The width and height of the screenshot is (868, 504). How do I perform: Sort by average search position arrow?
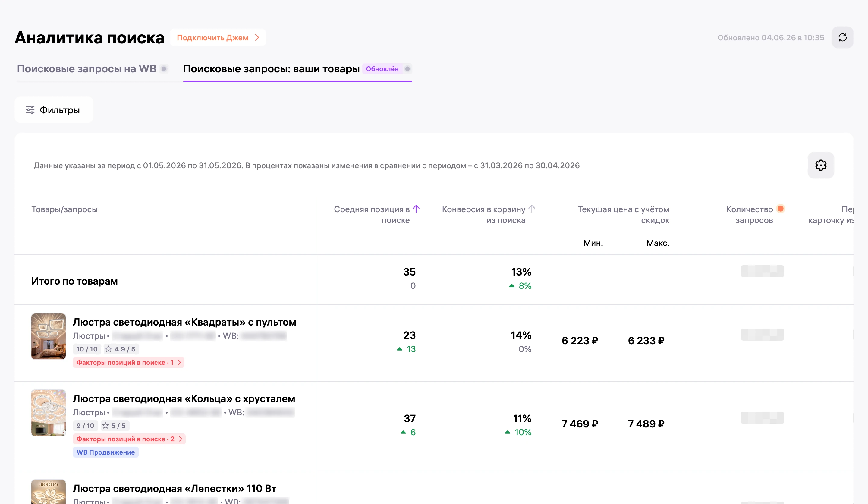(416, 209)
